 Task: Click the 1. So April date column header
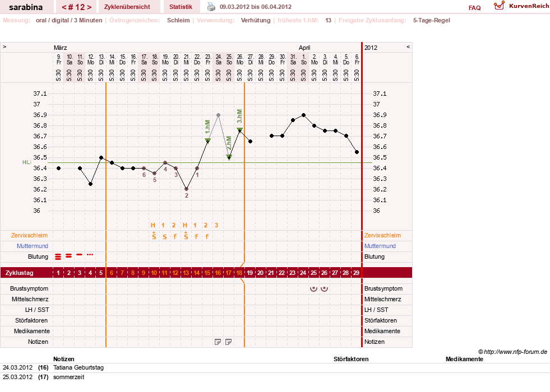pos(303,59)
